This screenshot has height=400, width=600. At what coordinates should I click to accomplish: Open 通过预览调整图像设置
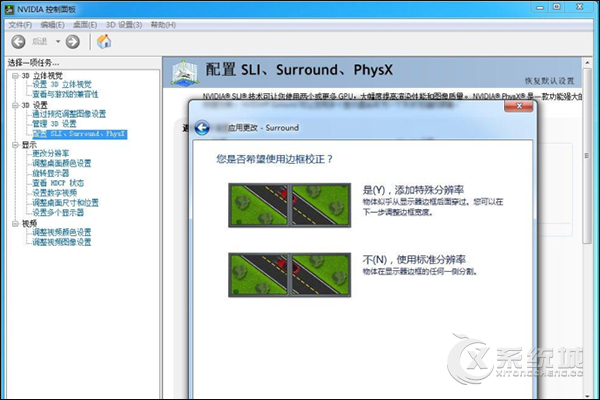coord(69,114)
